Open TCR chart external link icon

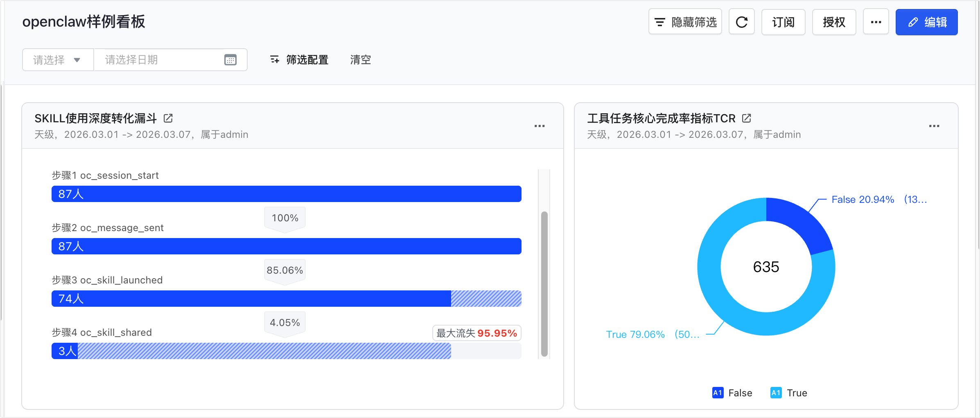pos(747,119)
